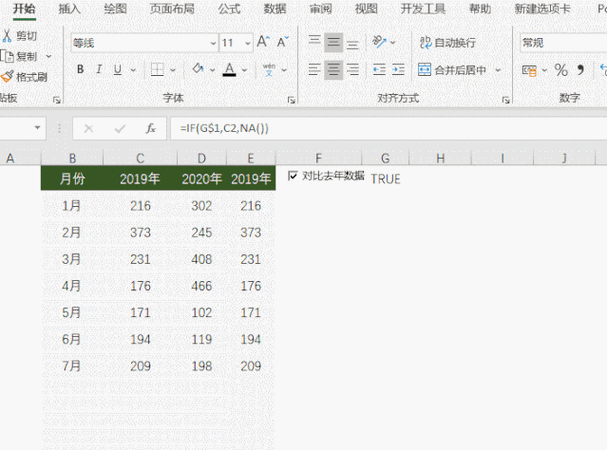
Task: Click the phonetic guide (wén) icon
Action: point(269,70)
